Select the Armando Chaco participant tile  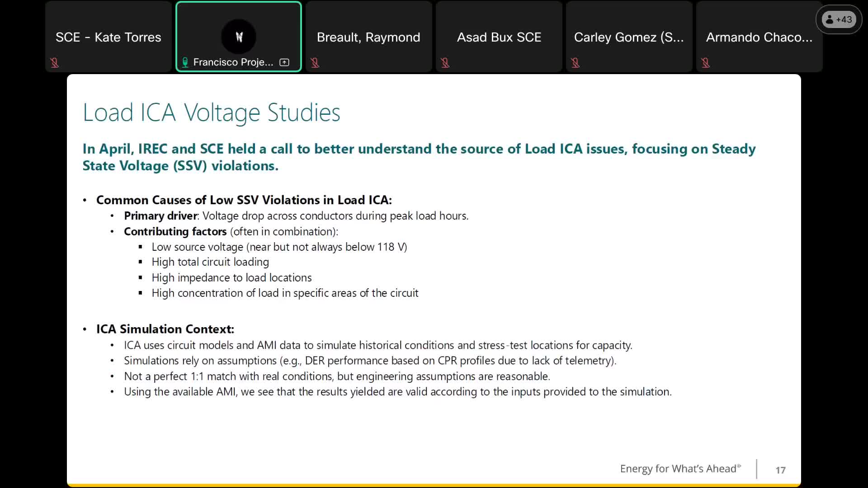[759, 37]
